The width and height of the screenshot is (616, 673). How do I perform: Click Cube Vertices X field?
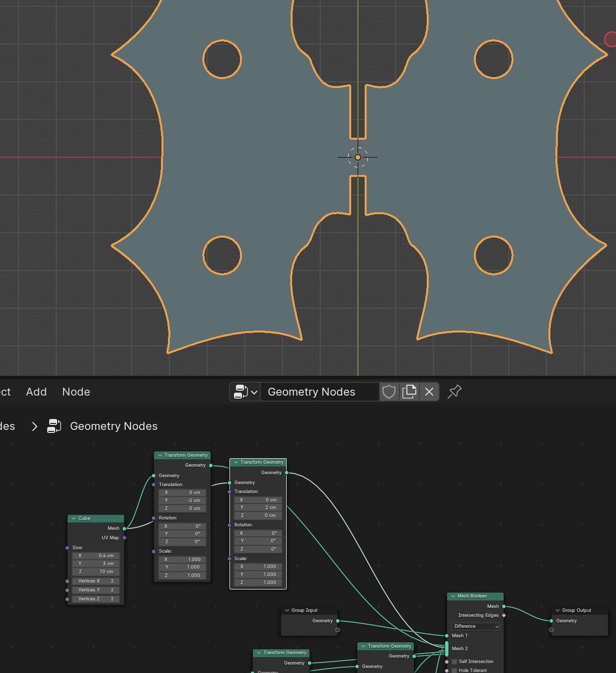(96, 581)
